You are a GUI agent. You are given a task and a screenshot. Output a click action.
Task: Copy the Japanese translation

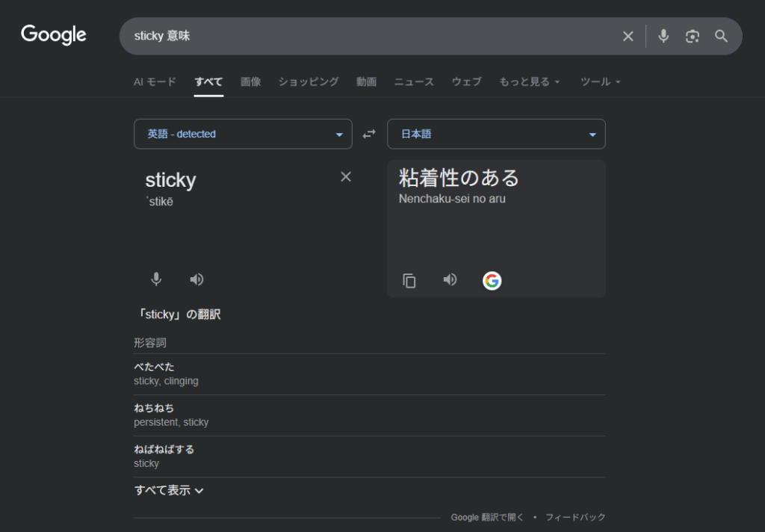[409, 280]
